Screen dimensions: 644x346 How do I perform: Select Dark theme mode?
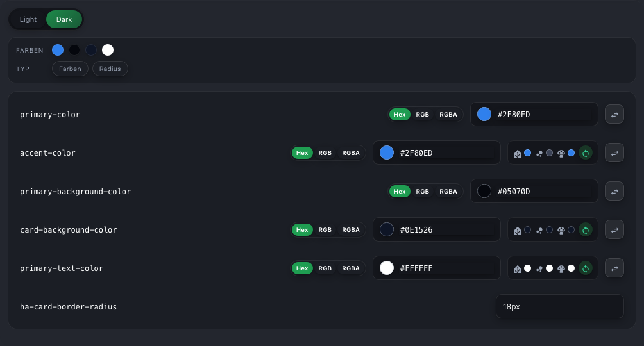(x=64, y=19)
